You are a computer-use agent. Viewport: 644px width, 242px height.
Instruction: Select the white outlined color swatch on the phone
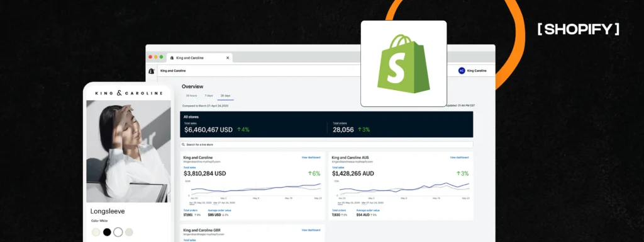118,232
